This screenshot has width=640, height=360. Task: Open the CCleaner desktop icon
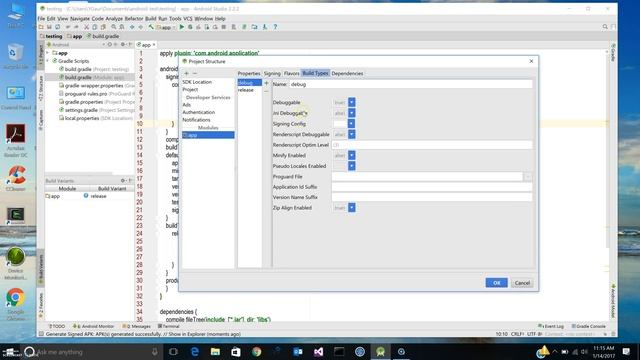pos(16,178)
